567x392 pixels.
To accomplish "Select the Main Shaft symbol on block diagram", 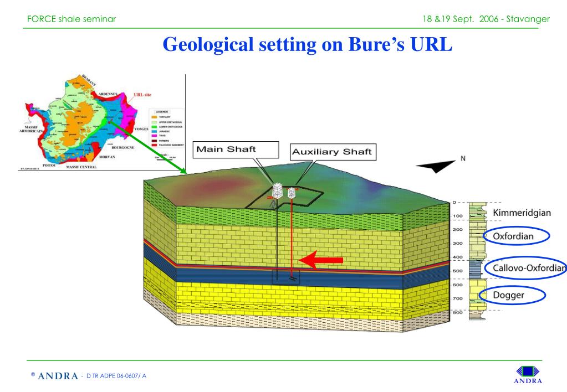I will point(277,191).
